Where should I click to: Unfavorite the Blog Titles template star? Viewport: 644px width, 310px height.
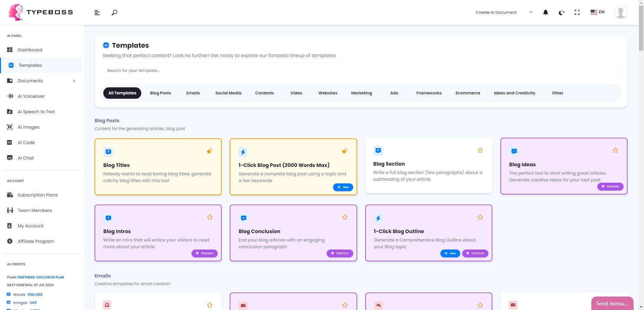click(x=210, y=151)
